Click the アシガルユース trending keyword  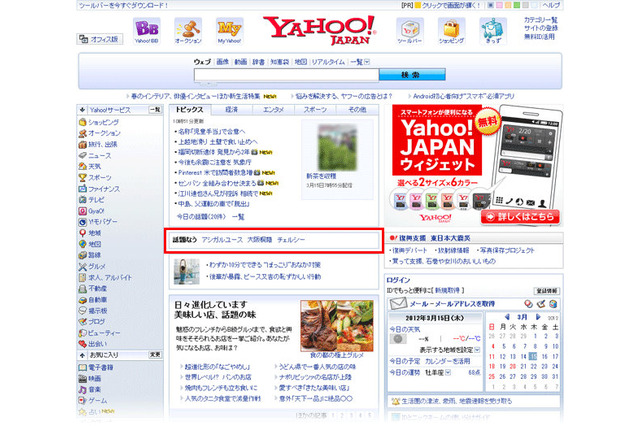[x=222, y=240]
